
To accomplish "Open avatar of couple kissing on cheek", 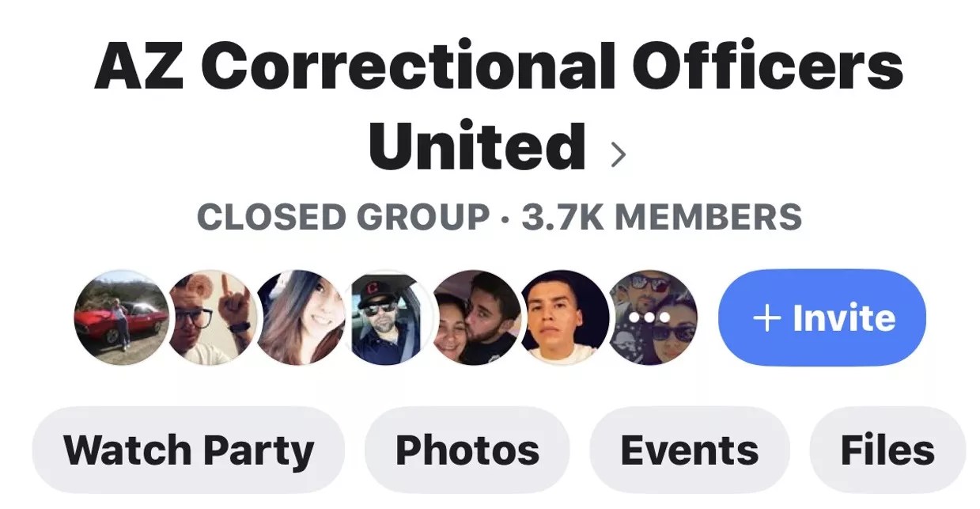I will point(477,317).
